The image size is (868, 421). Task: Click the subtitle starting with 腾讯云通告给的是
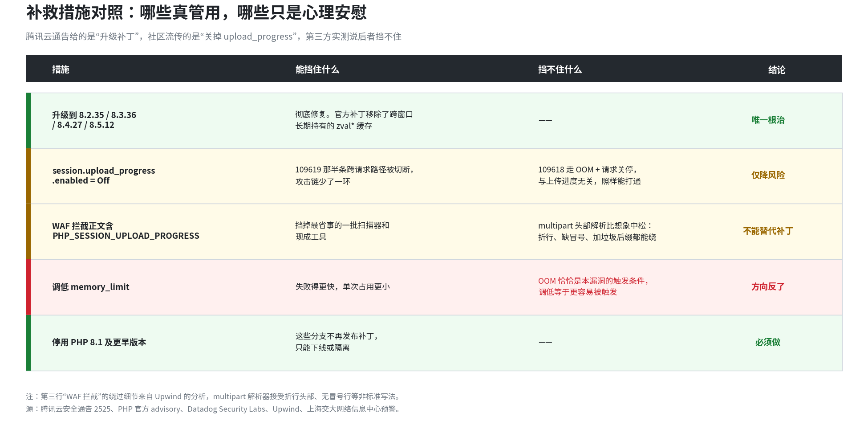214,37
